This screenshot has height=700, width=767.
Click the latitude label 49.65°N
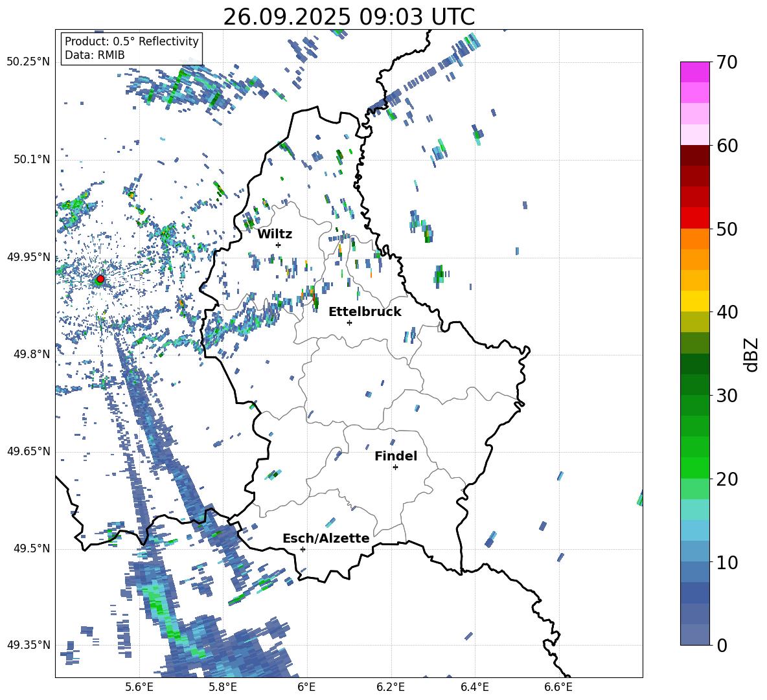29,451
